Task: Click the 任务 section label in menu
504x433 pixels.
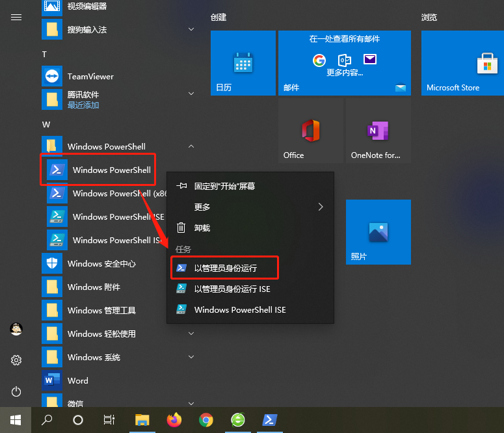Action: point(183,249)
